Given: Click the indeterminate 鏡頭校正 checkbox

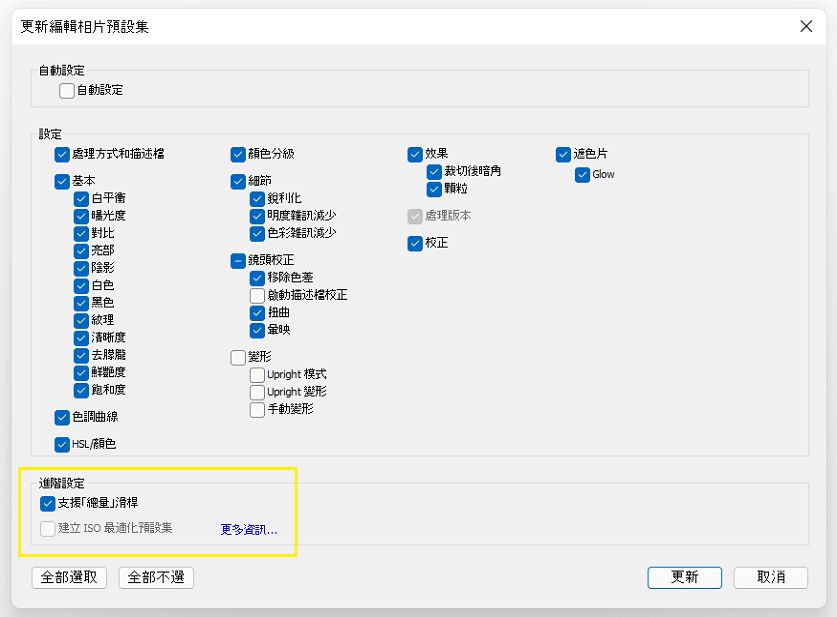Looking at the screenshot, I should [x=238, y=260].
